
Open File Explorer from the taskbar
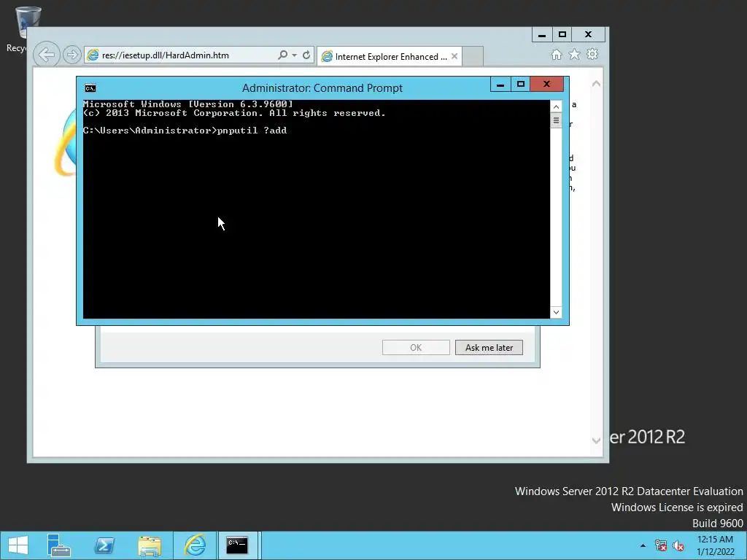coord(150,545)
